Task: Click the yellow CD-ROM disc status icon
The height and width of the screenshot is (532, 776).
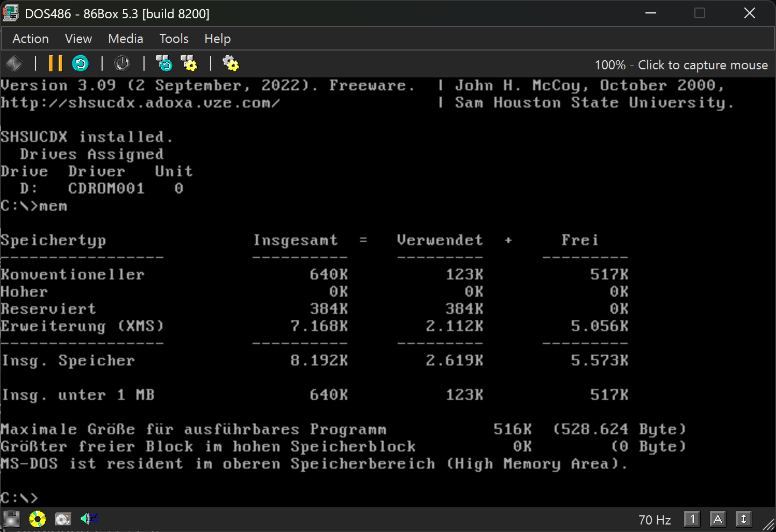Action: 37,519
